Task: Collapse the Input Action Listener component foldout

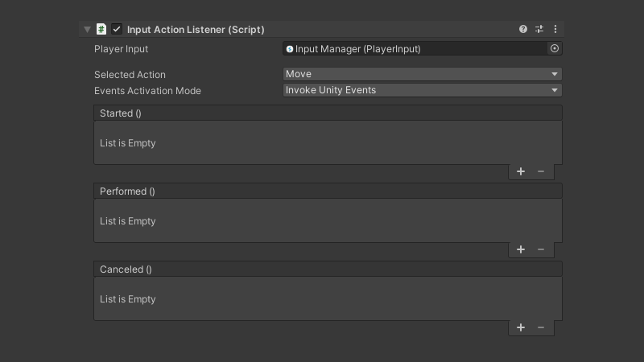Action: click(87, 30)
